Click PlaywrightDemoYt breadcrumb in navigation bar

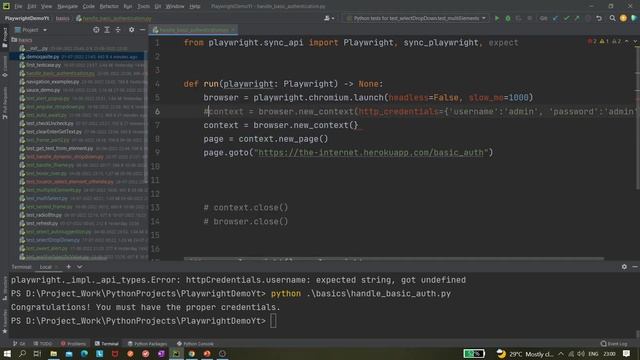point(27,18)
